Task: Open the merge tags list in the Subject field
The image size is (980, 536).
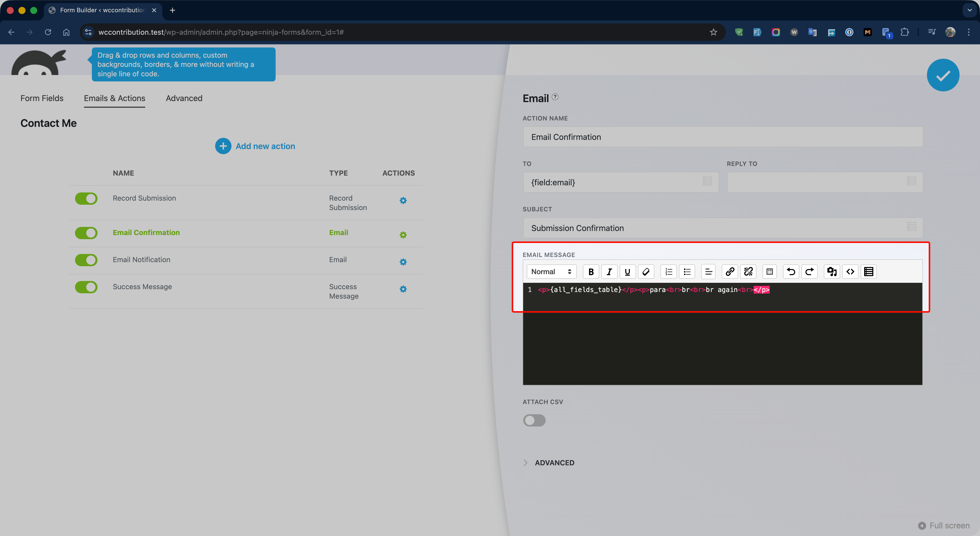Action: click(911, 227)
